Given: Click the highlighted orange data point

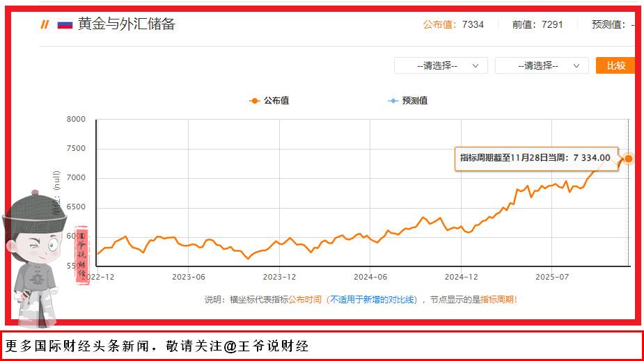Looking at the screenshot, I should pyautogui.click(x=629, y=159).
